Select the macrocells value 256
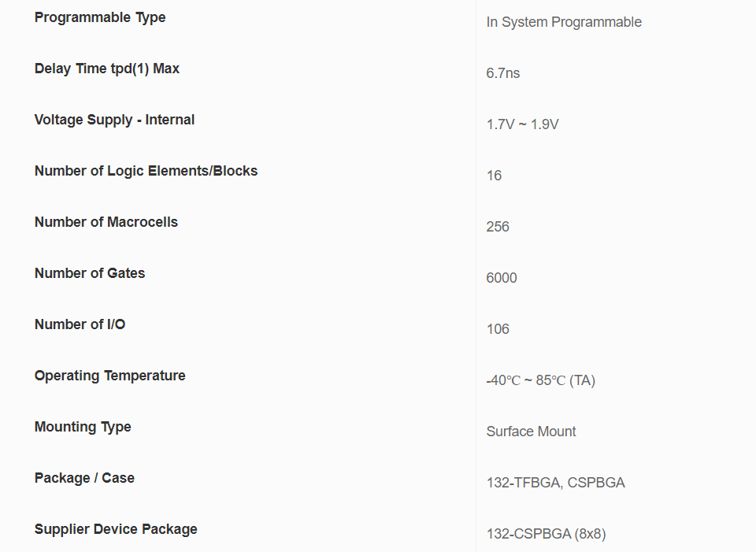This screenshot has width=756, height=552. [498, 227]
